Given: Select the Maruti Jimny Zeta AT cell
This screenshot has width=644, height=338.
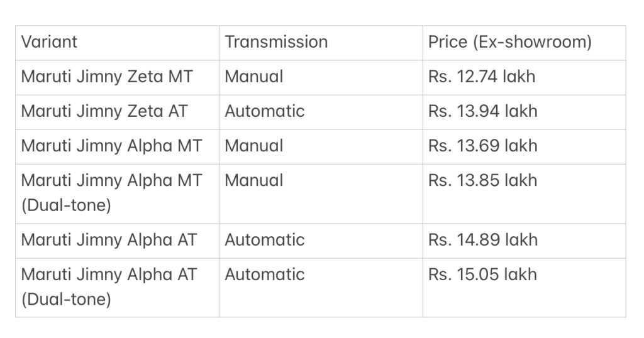Looking at the screenshot, I should click(117, 112).
